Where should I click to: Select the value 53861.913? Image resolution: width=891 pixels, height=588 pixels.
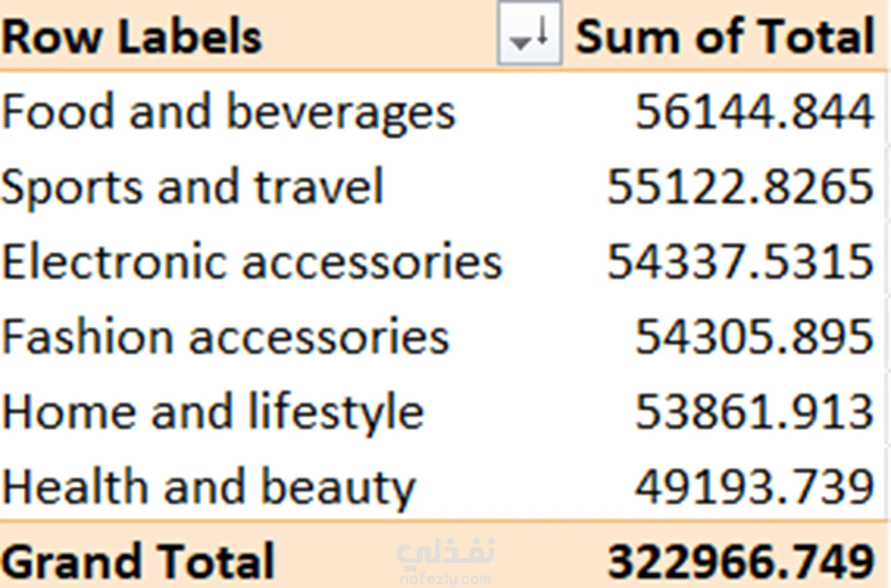[754, 412]
